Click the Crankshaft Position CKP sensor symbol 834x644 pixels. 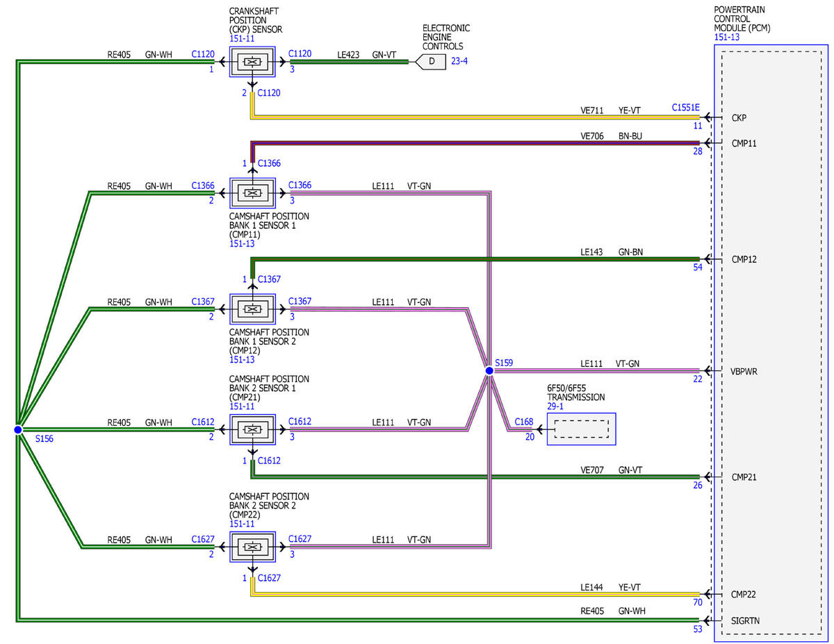point(253,62)
